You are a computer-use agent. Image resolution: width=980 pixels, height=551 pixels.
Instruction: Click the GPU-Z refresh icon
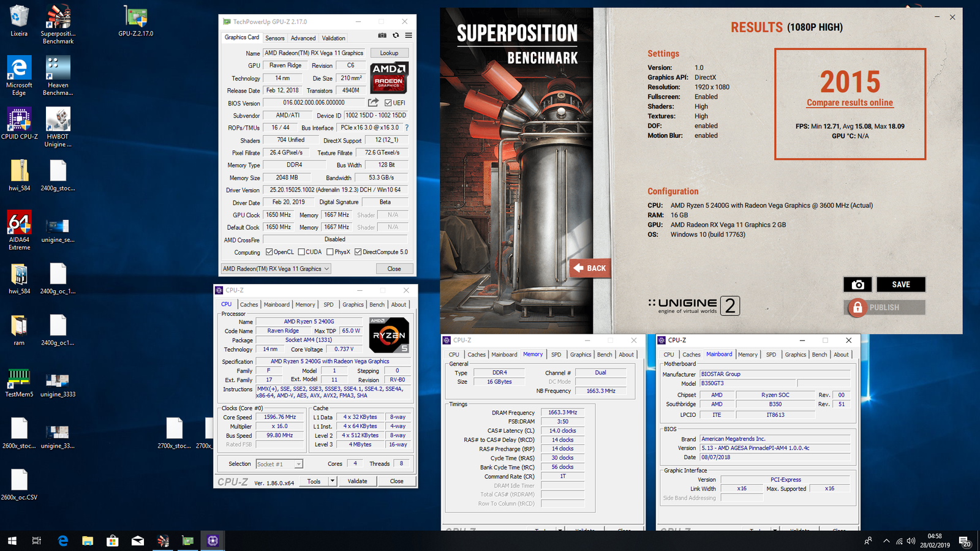point(396,36)
